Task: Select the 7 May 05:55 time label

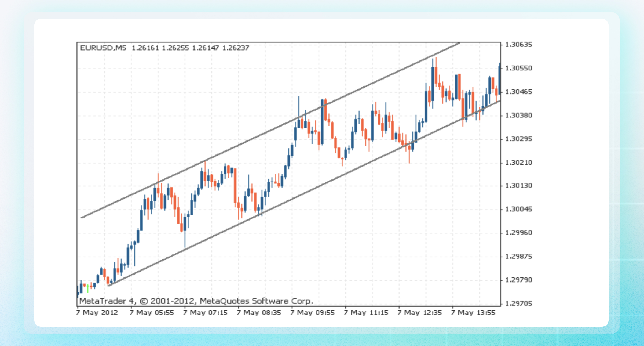Action: [152, 313]
